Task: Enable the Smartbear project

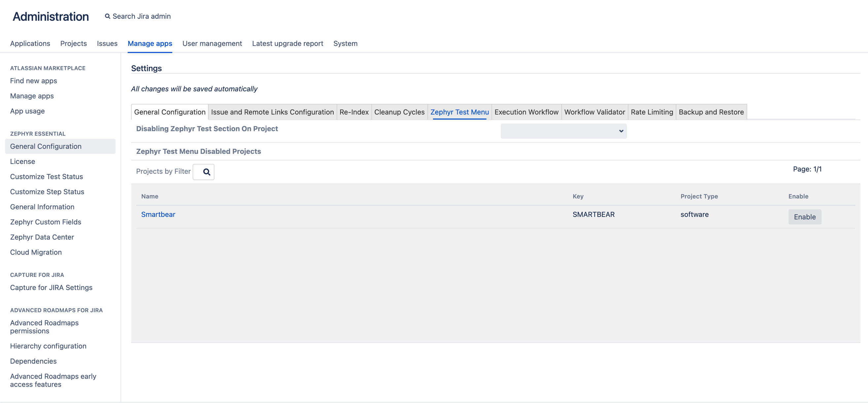Action: pos(805,217)
